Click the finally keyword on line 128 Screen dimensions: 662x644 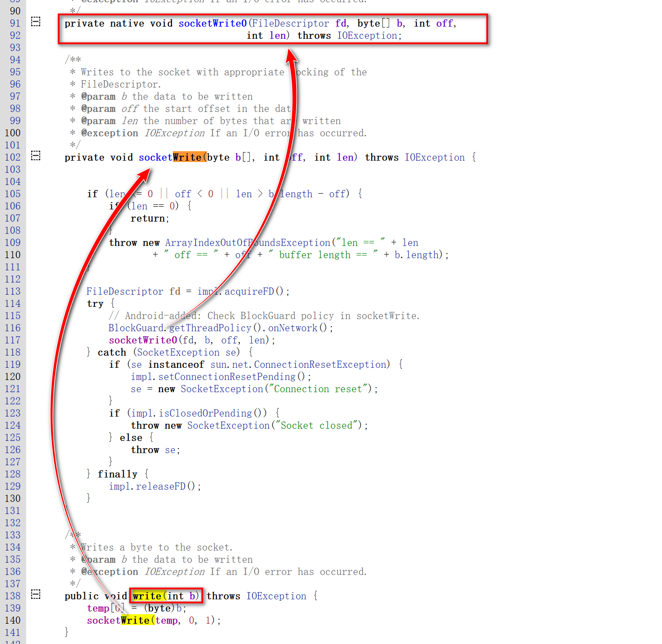click(117, 474)
